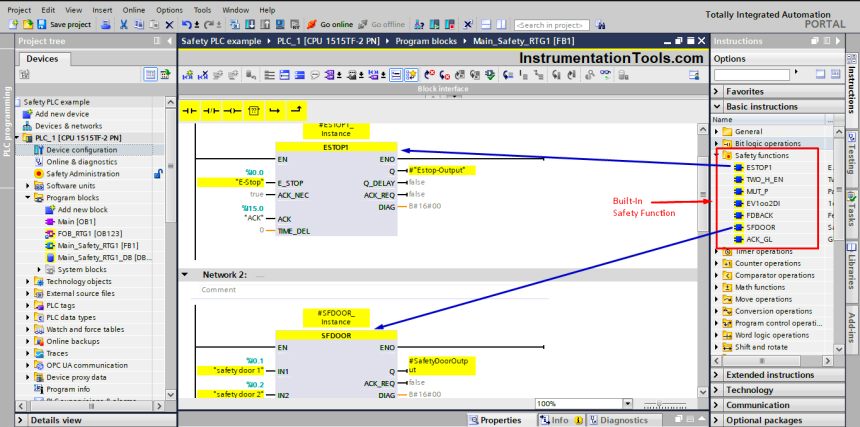Expand the Details view panel

(21, 420)
